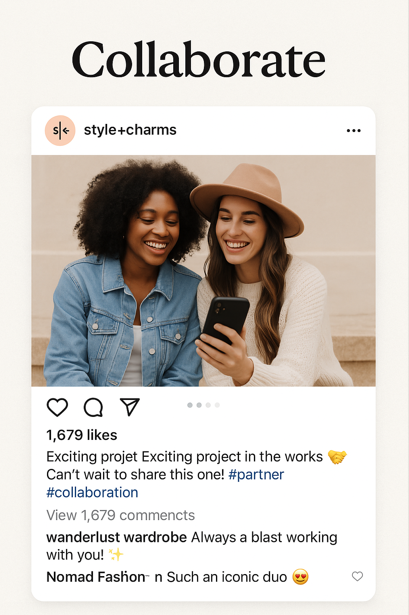Open comments via the speech bubble icon

tap(93, 407)
